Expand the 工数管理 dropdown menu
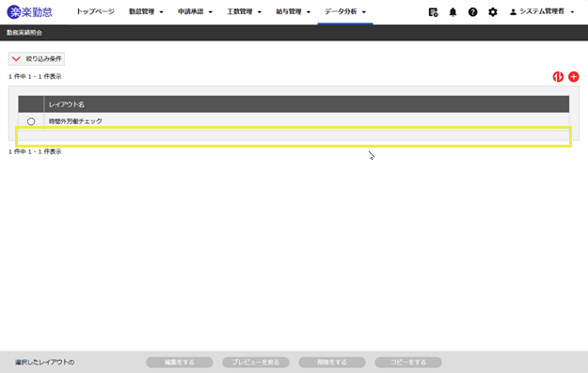This screenshot has height=373, width=588. pos(244,11)
